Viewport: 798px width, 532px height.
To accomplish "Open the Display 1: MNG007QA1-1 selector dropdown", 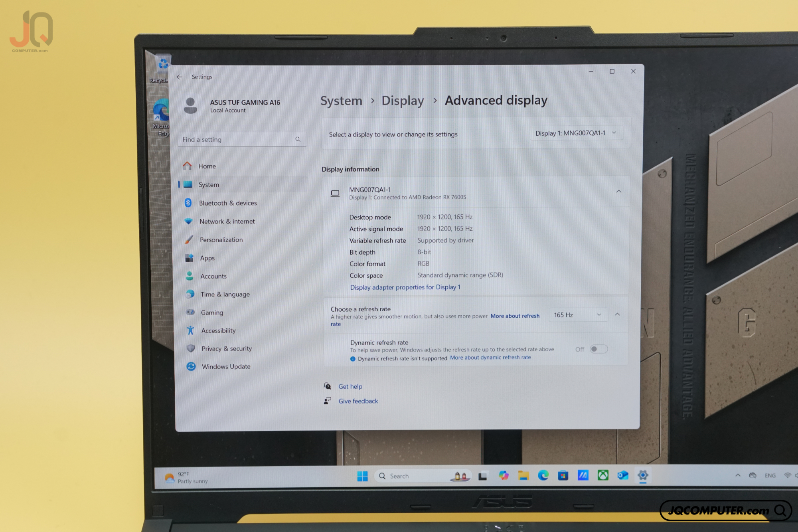I will point(576,133).
